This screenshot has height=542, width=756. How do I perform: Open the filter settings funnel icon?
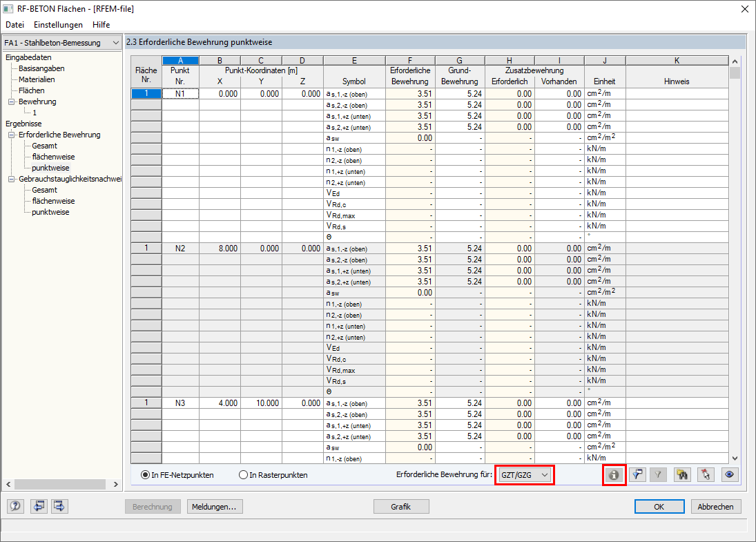click(x=637, y=475)
